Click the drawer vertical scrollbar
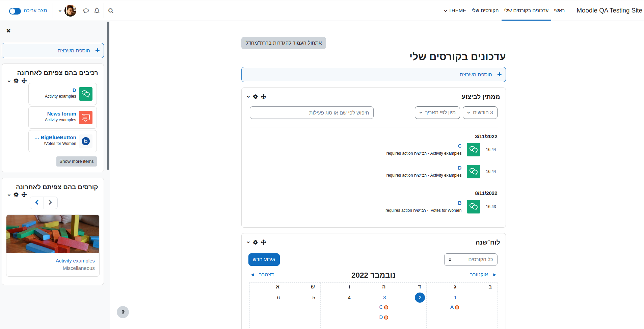 pyautogui.click(x=108, y=96)
